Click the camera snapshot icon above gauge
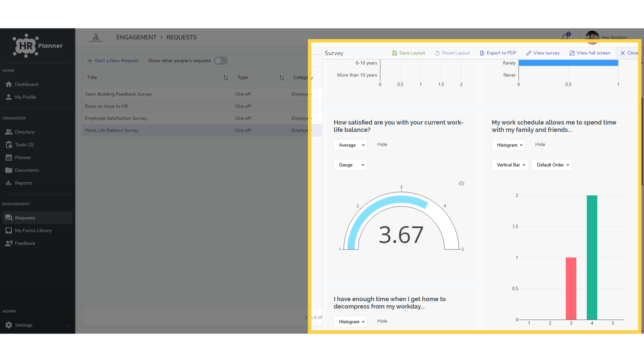Viewport: 644px width, 362px height. click(462, 183)
